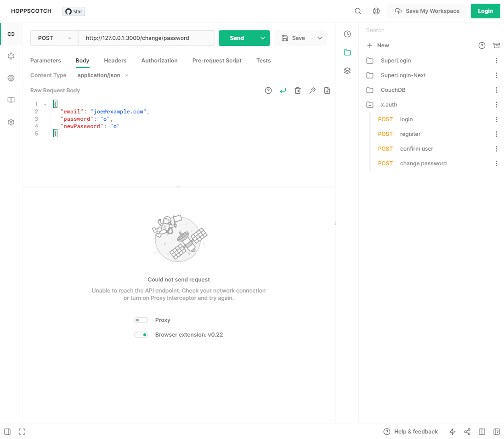Open Realtime globe icon in sidebar
The image size is (504, 439).
pos(11,78)
